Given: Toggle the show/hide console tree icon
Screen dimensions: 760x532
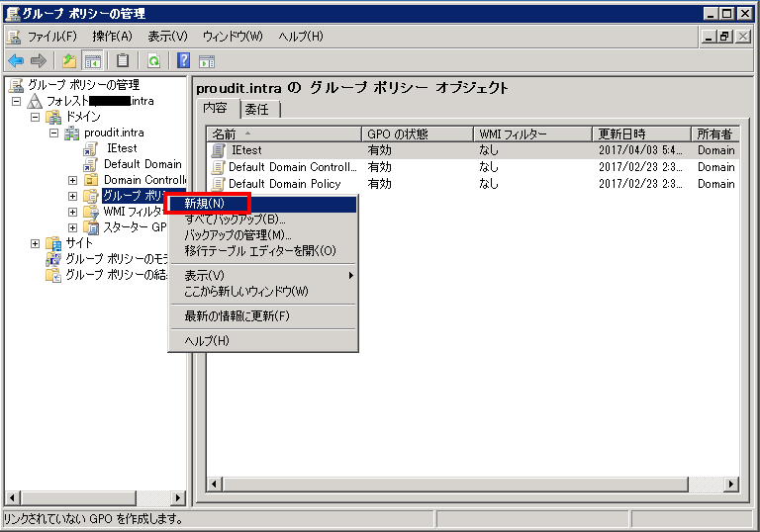Looking at the screenshot, I should click(92, 61).
